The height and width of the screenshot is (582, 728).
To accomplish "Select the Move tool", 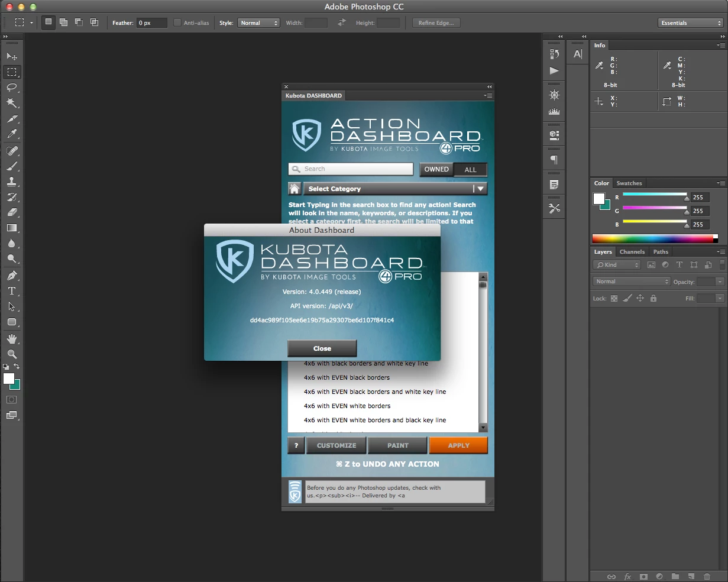I will 12,56.
